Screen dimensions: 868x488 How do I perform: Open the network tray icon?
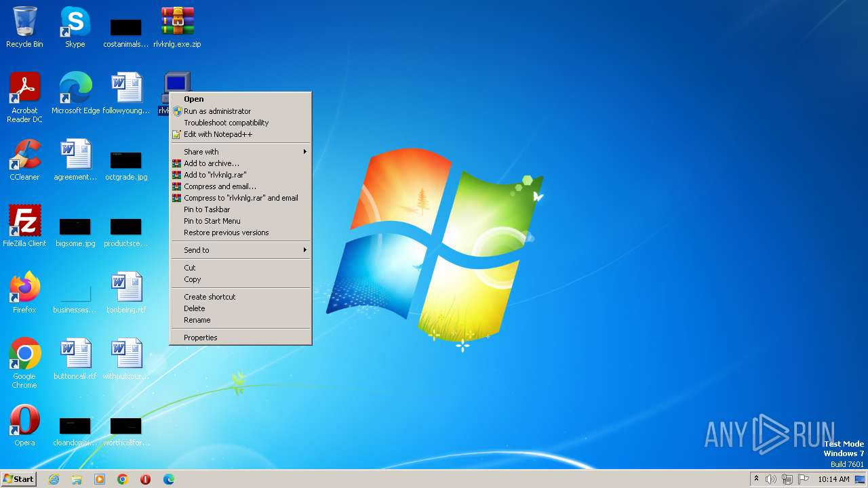tap(787, 479)
